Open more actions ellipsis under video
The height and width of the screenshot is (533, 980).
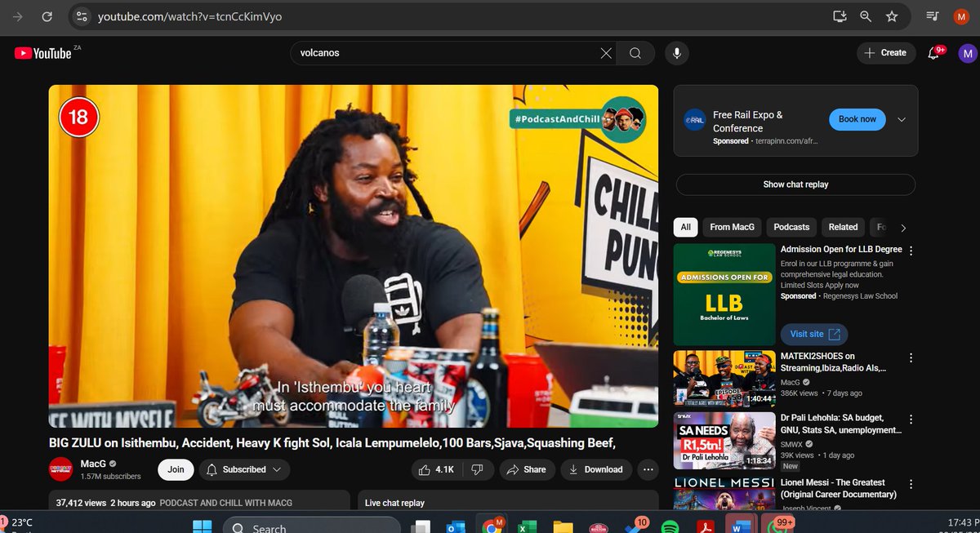point(648,469)
